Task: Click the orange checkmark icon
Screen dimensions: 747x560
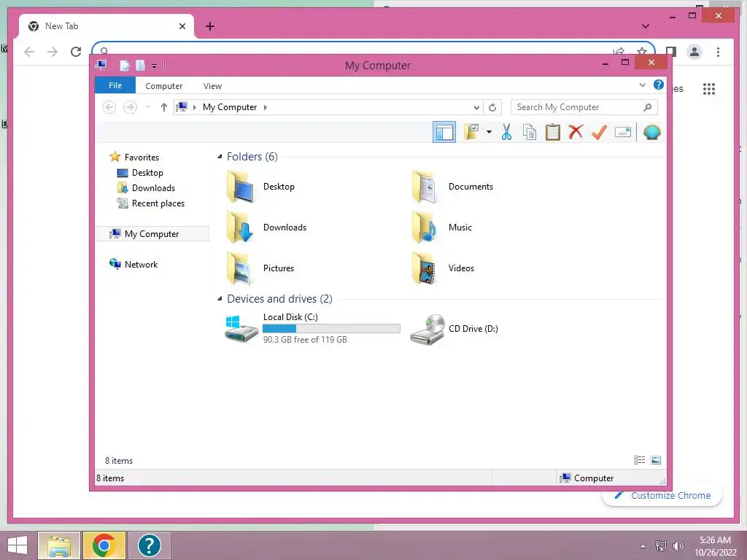Action: click(x=600, y=132)
